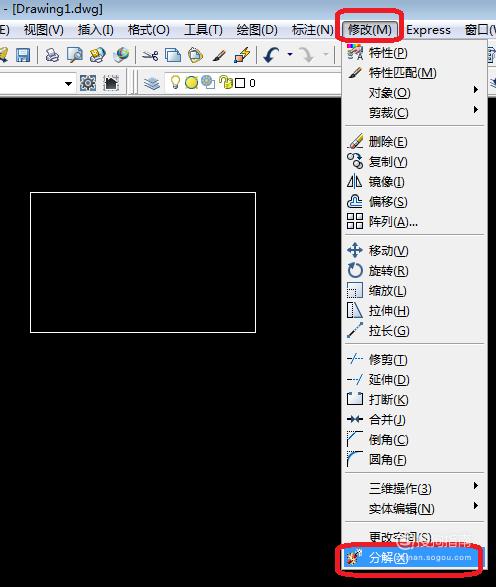
Task: Select 分解(X) explode command
Action: pos(414,557)
